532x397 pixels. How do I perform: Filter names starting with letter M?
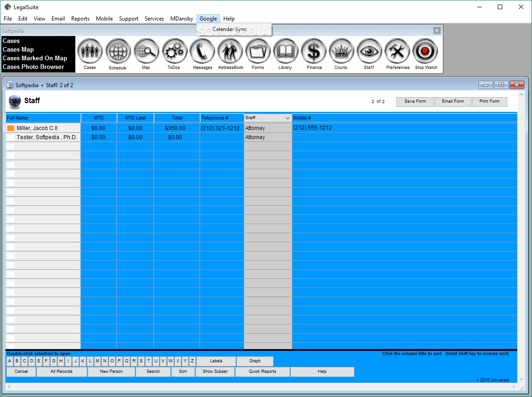click(x=97, y=360)
